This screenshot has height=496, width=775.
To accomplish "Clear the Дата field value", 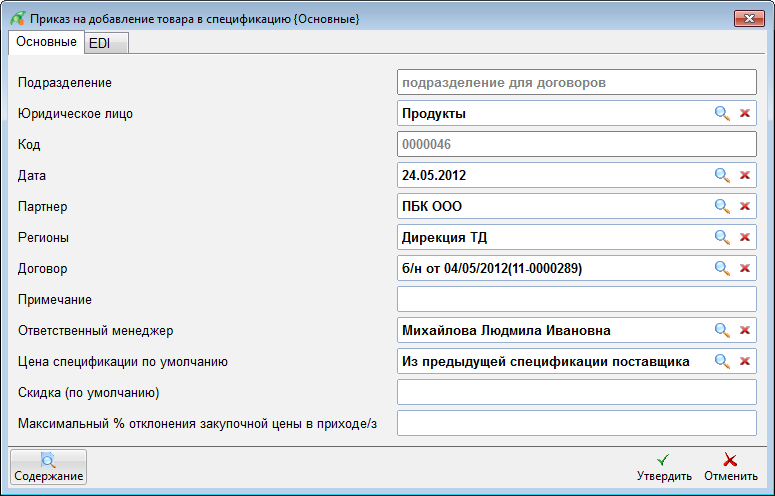I will coord(744,176).
